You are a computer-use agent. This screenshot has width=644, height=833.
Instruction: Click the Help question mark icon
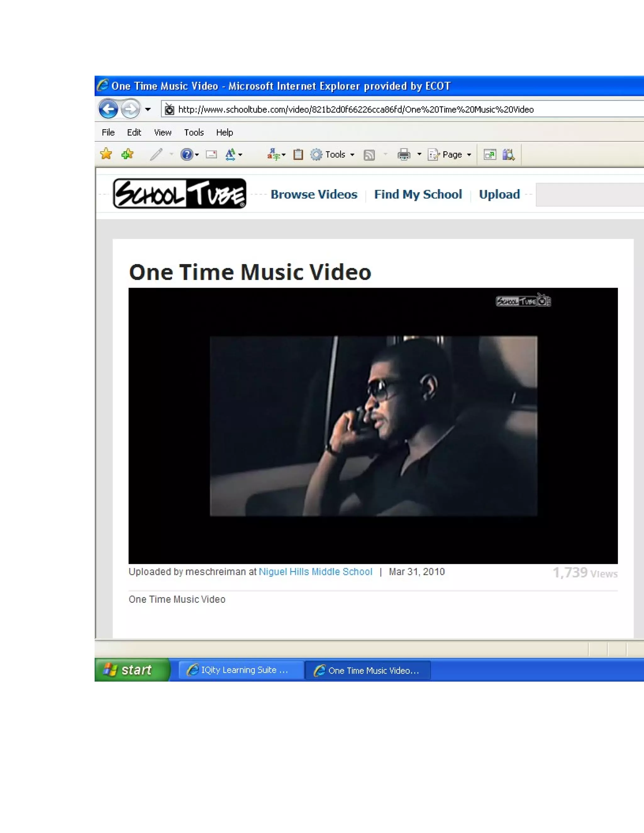(186, 154)
